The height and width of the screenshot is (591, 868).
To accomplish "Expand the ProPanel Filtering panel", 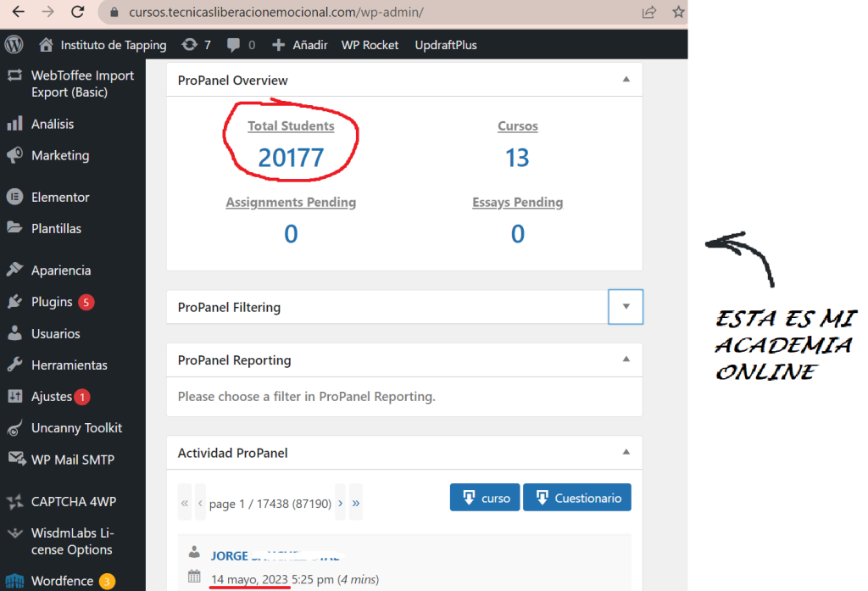I will [626, 306].
